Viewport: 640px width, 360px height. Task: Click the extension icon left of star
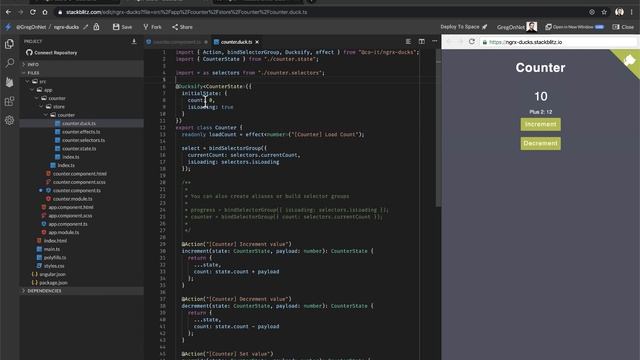click(x=592, y=12)
